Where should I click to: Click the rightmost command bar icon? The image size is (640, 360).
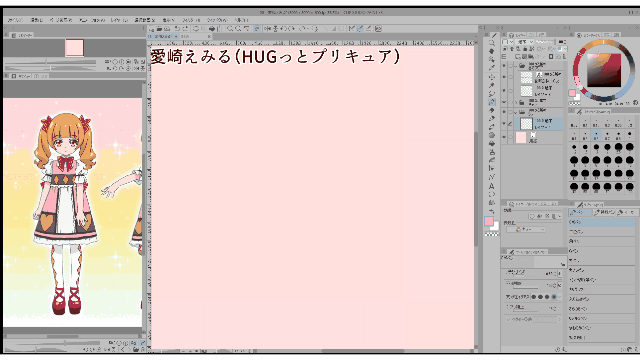[378, 29]
